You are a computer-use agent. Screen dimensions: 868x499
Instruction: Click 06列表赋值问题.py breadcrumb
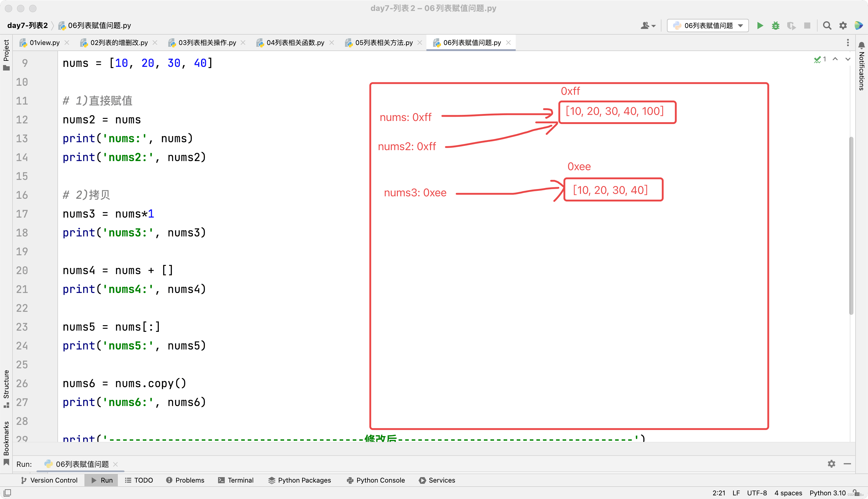click(x=95, y=25)
